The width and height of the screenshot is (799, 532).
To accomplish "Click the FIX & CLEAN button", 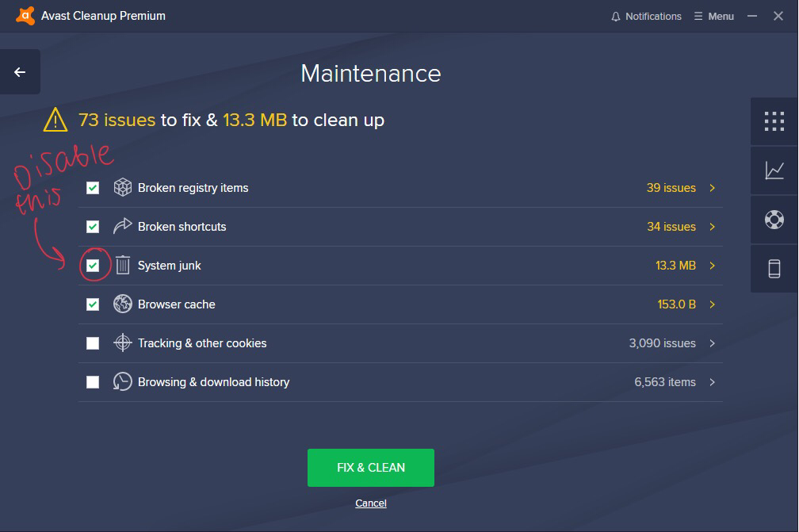I will coord(371,467).
